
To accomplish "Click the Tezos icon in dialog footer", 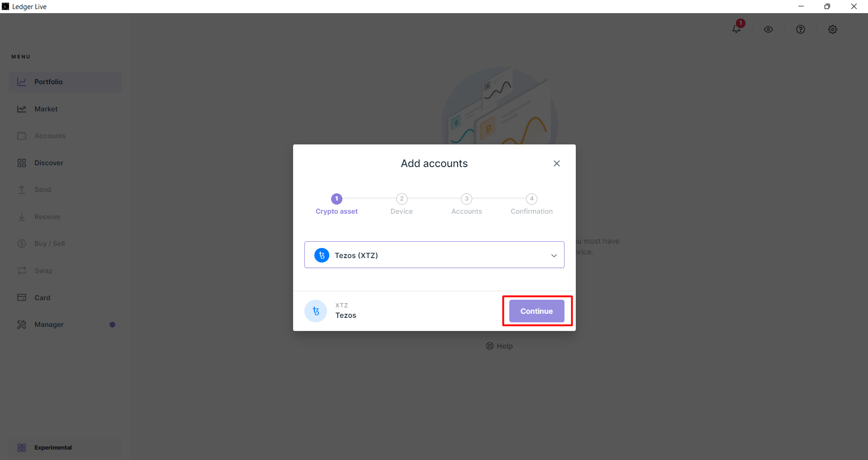I will [316, 311].
